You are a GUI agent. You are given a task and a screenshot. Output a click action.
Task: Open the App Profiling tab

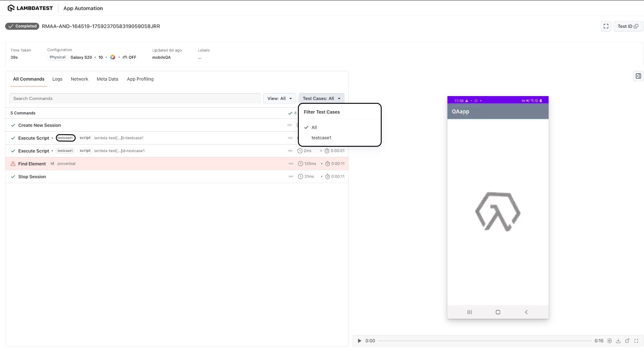pyautogui.click(x=140, y=79)
